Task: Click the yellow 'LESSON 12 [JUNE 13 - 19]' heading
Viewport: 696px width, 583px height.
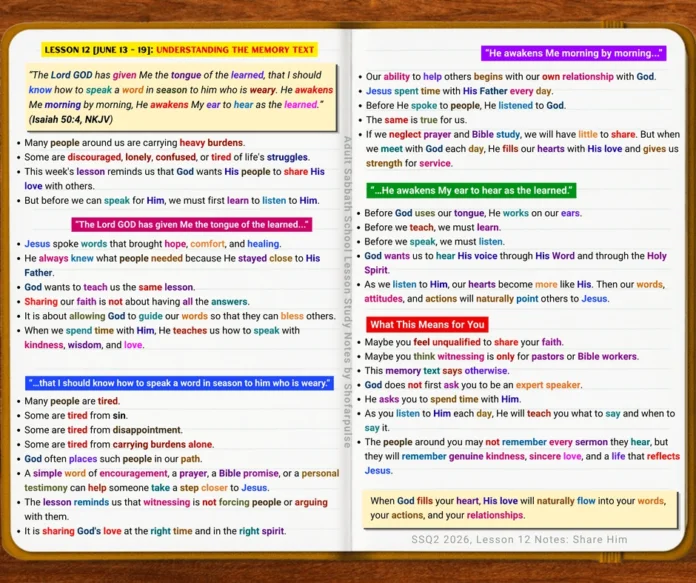Action: click(x=180, y=50)
